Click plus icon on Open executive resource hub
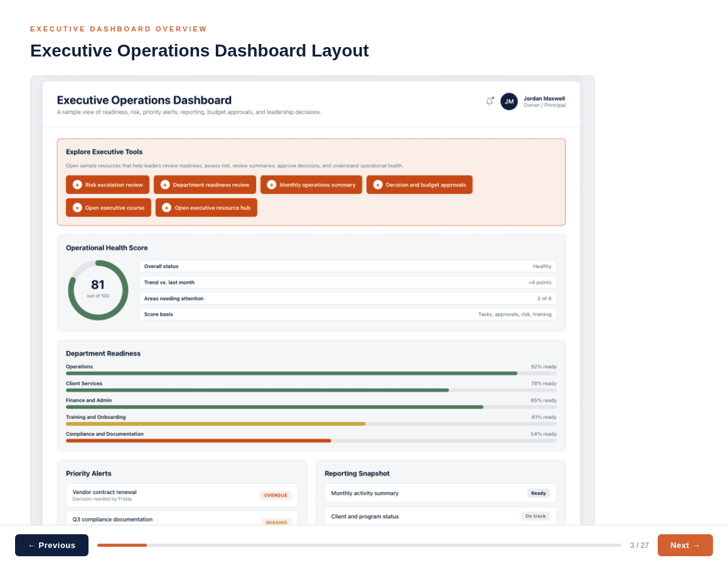This screenshot has height=565, width=728. (167, 208)
